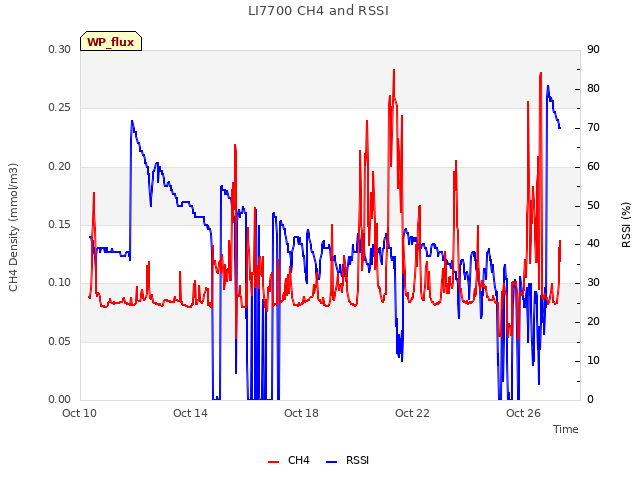Click the RSSI (%) axis title
The width and height of the screenshot is (640, 480).
click(626, 225)
